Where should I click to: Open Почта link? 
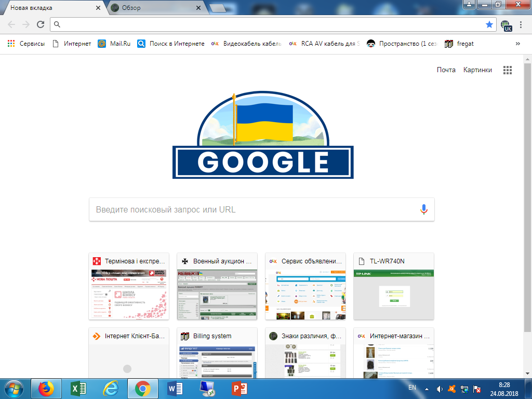pos(446,70)
